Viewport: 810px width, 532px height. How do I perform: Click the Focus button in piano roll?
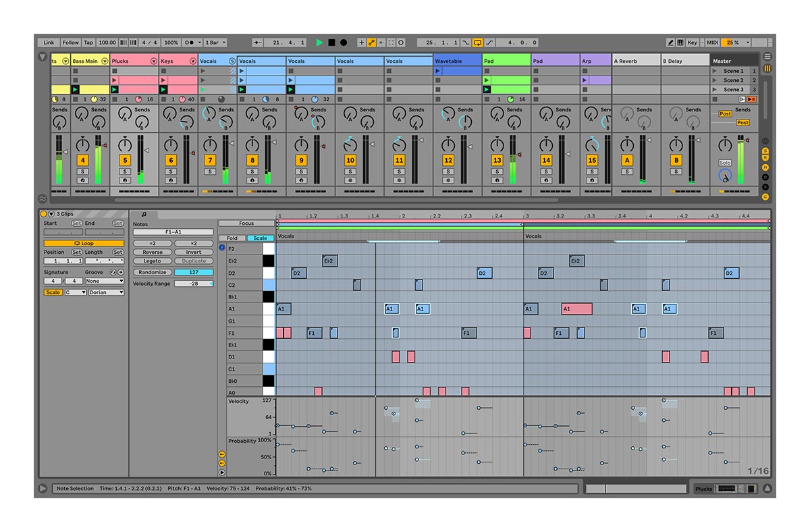click(x=246, y=223)
